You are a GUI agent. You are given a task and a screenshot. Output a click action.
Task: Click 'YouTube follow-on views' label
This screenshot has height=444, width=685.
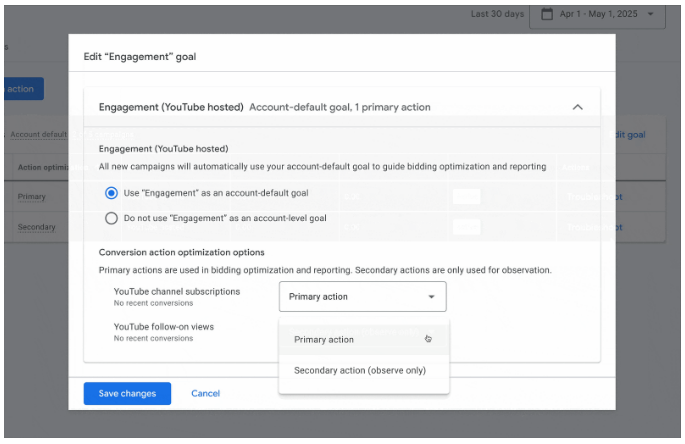[x=164, y=327]
